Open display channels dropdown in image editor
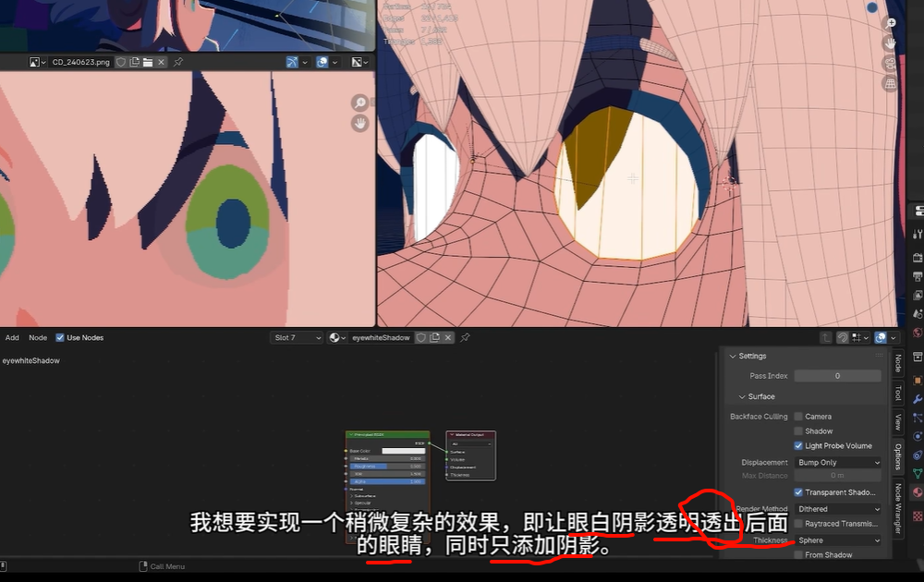 [359, 62]
